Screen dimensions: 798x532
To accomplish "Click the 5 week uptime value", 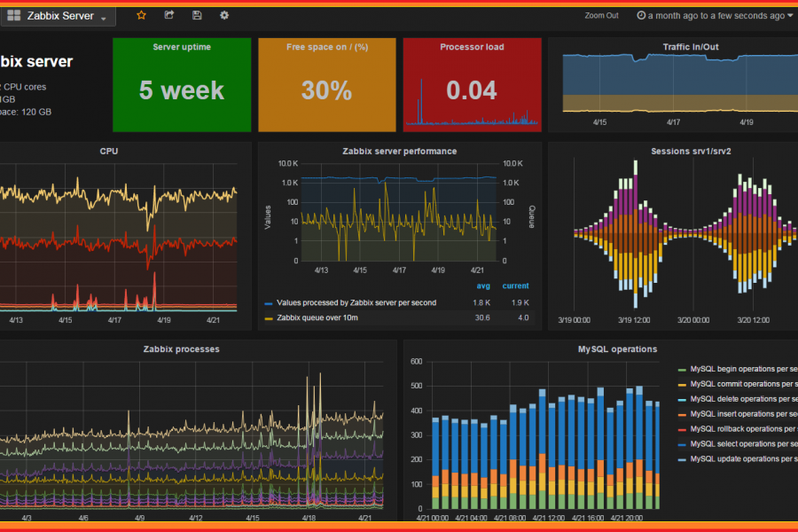I will tap(182, 90).
